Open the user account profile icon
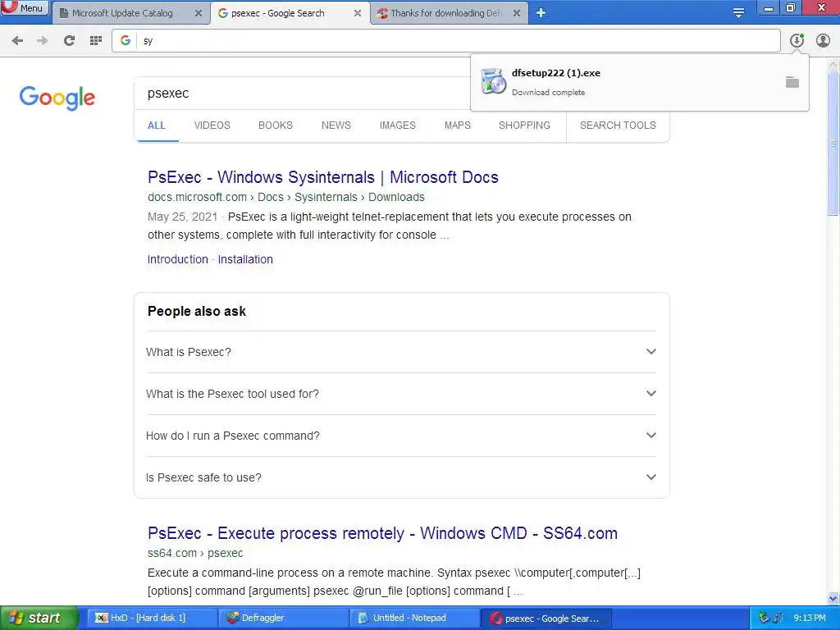The width and height of the screenshot is (840, 630). [x=823, y=40]
